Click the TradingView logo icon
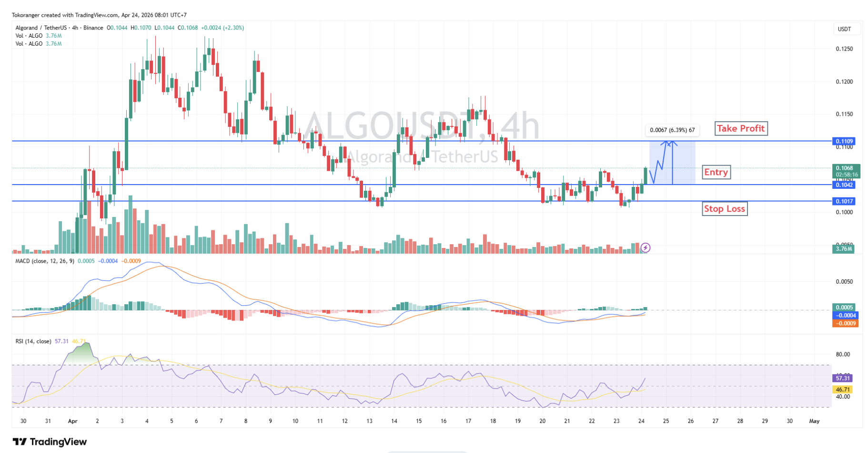868x453 pixels. point(20,442)
